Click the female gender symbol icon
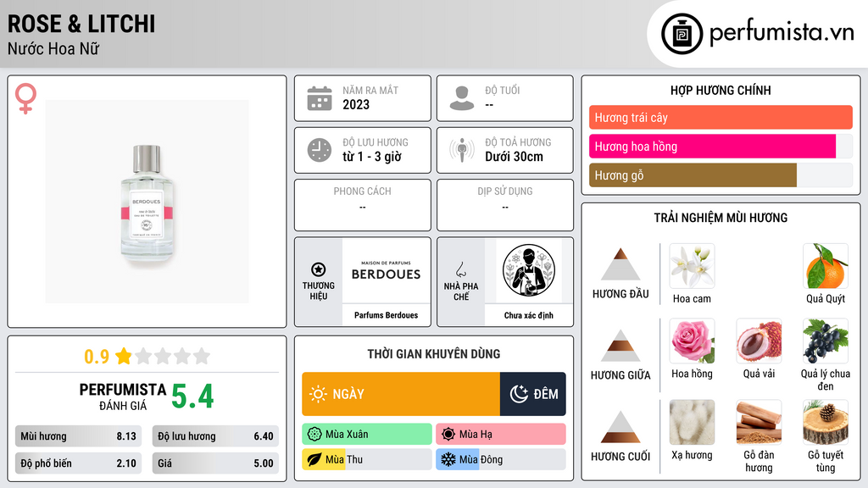 pyautogui.click(x=25, y=98)
